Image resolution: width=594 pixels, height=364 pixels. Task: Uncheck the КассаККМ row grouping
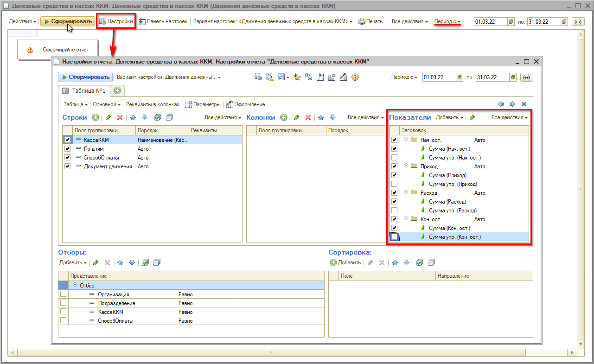(x=68, y=140)
